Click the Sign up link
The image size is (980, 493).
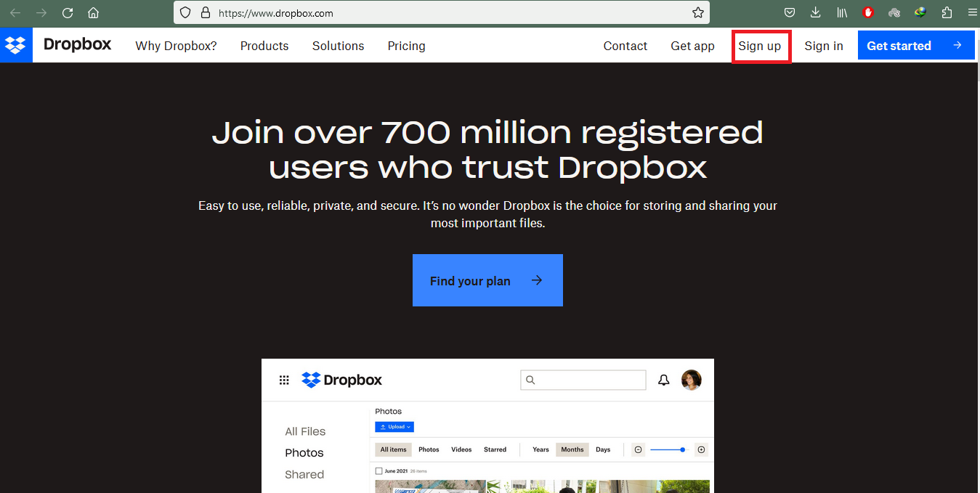[760, 46]
